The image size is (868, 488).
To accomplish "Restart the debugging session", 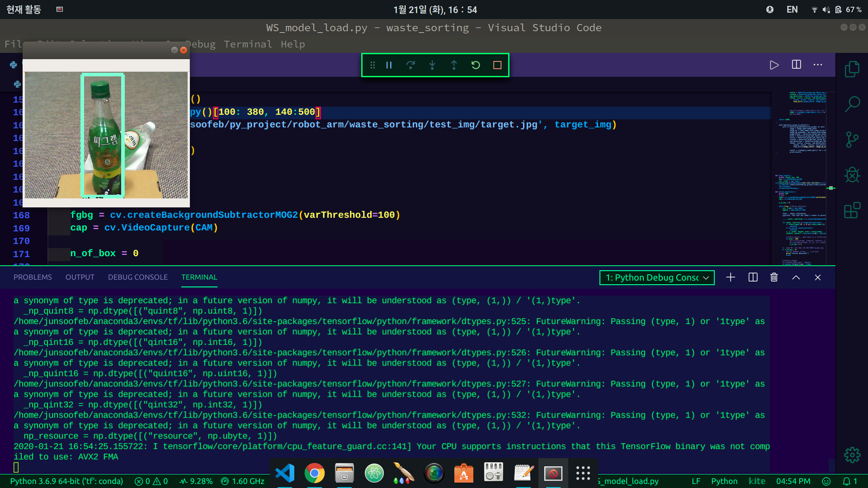I will tap(476, 65).
